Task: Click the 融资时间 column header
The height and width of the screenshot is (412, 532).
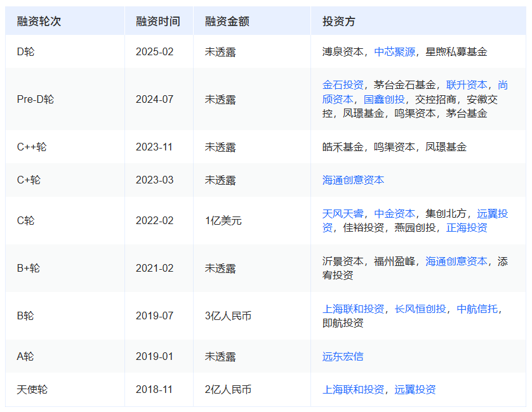Action: (x=157, y=22)
